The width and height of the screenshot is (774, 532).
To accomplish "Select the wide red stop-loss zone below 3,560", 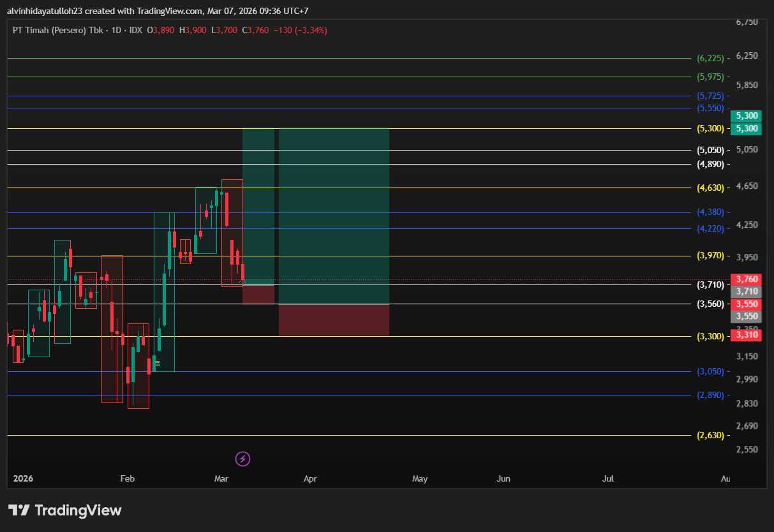I will pos(334,320).
